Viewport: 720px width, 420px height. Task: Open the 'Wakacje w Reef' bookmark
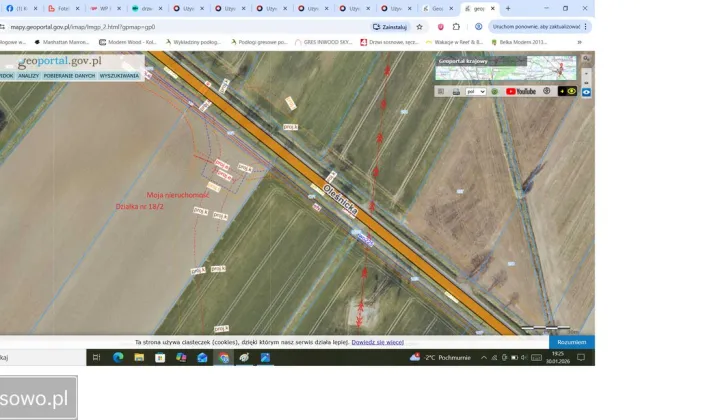point(455,42)
